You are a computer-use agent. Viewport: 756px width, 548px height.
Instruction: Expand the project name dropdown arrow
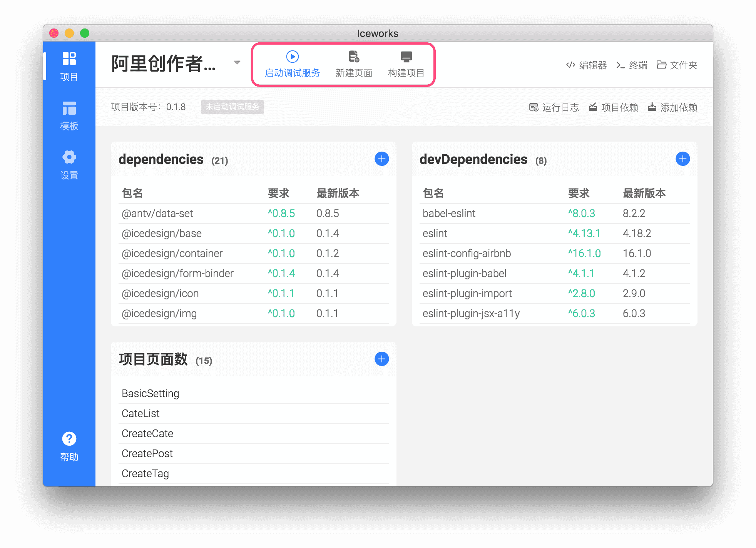[x=237, y=62]
